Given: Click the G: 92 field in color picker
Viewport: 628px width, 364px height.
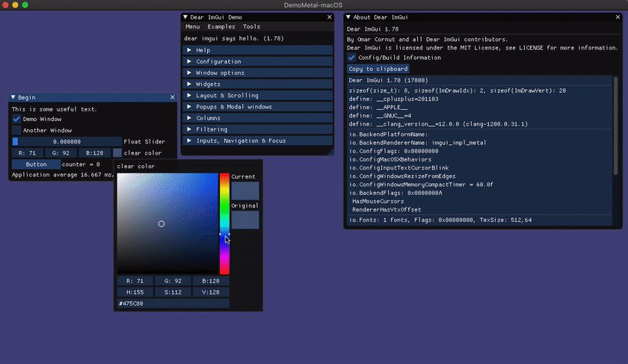Looking at the screenshot, I should click(173, 281).
